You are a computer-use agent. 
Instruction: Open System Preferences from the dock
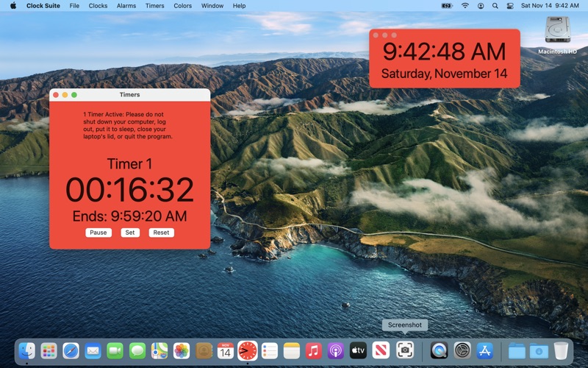click(462, 350)
